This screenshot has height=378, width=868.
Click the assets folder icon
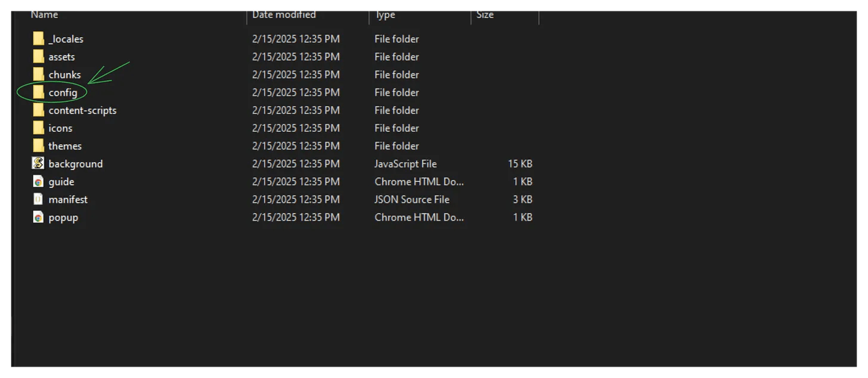[x=38, y=57]
